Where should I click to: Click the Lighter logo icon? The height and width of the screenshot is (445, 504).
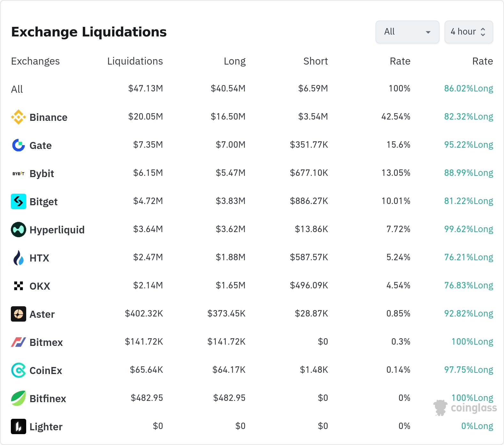point(19,426)
